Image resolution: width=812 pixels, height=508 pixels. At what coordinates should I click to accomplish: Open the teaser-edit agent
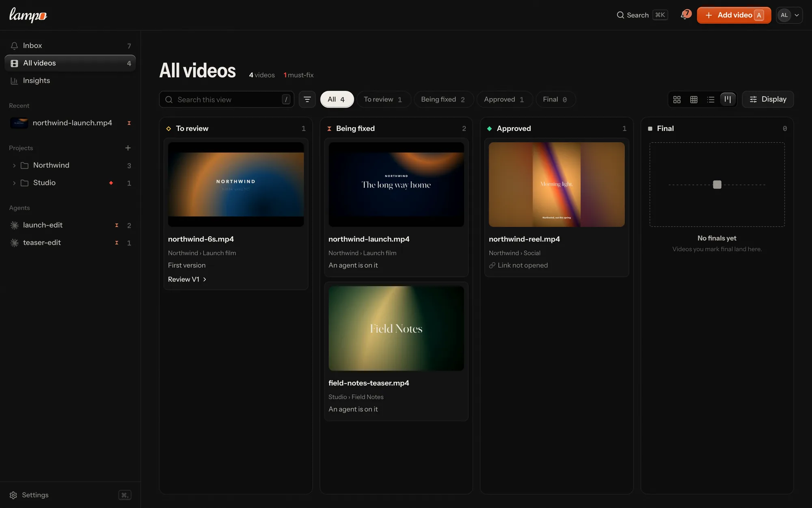(x=70, y=243)
